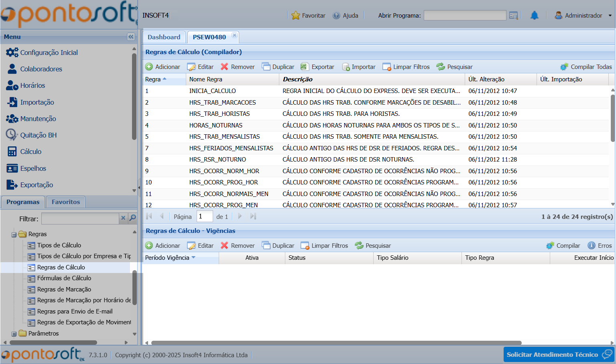Open the Ajuda help icon
This screenshot has height=364, width=616.
(336, 16)
